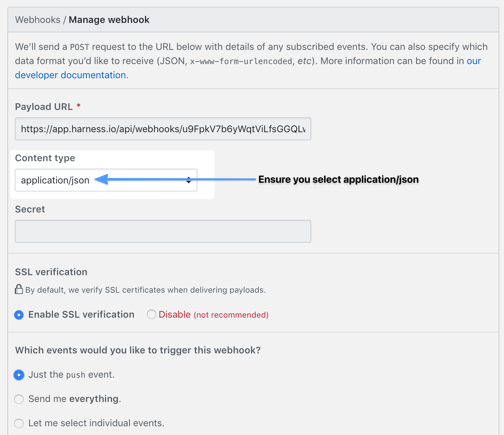Go to Webhooks breadcrumb
Viewport: 504px width, 435px height.
38,20
